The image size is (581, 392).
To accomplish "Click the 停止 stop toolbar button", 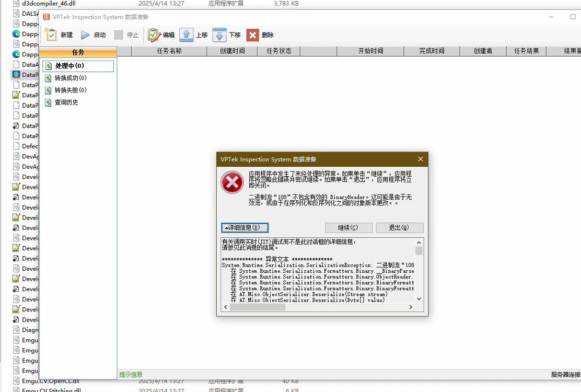I will (126, 35).
